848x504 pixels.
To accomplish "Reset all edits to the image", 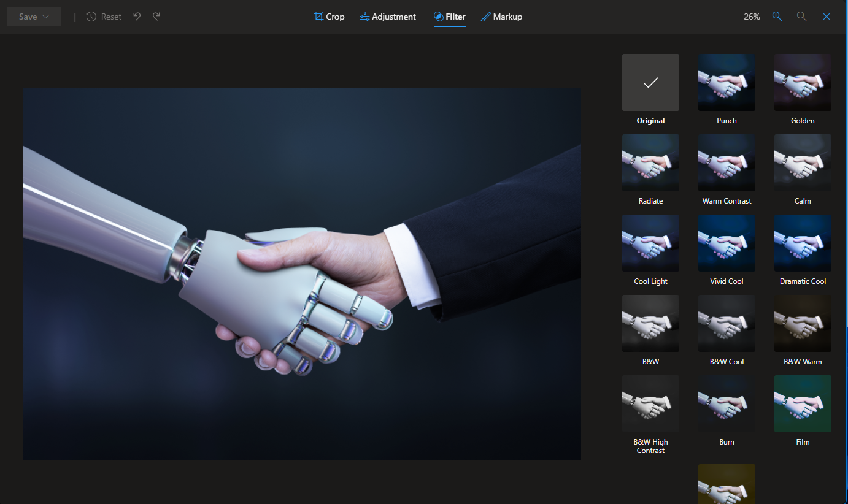I will (104, 17).
